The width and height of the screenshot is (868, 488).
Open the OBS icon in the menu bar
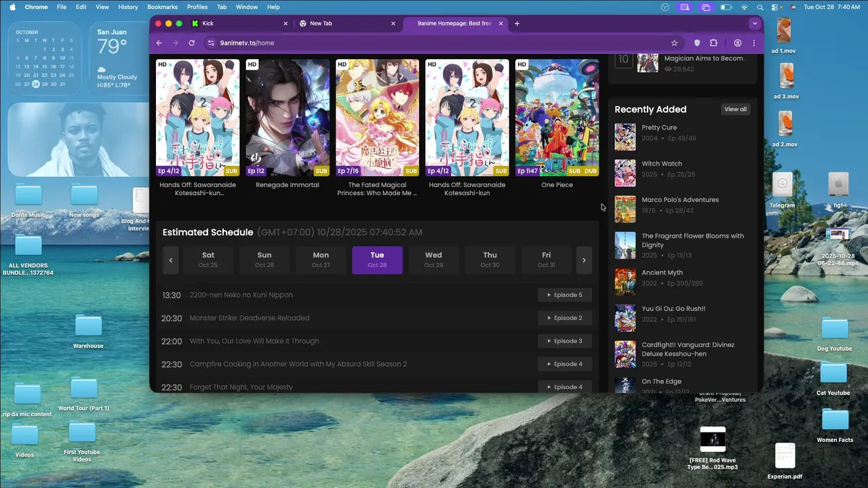pos(665,7)
